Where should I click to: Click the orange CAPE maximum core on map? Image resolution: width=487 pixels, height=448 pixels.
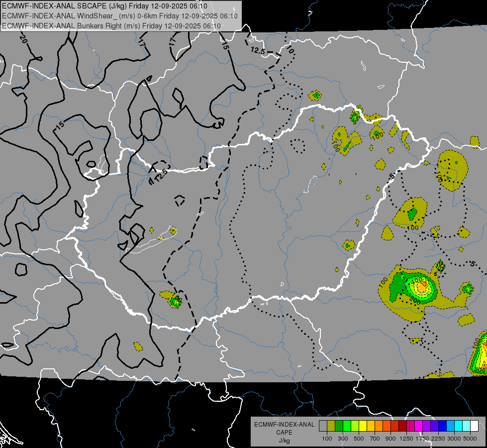click(x=422, y=286)
